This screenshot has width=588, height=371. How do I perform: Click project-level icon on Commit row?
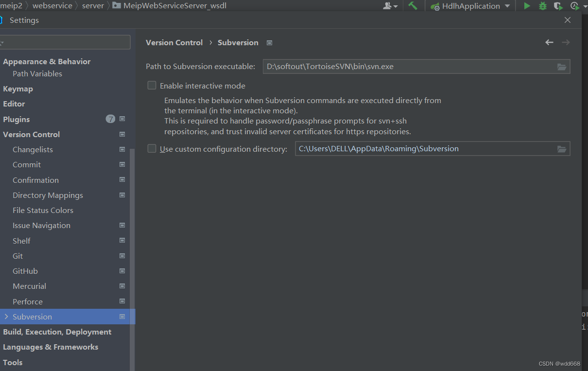pos(122,164)
